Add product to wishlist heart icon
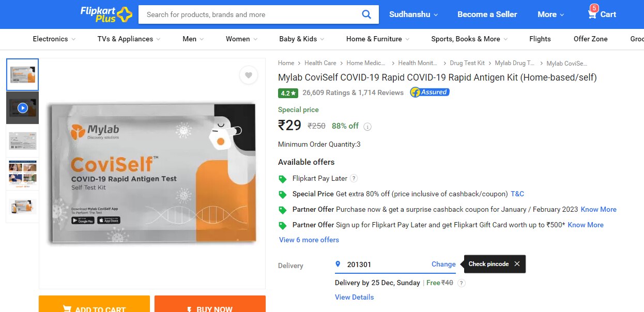This screenshot has width=644, height=312. tap(249, 75)
